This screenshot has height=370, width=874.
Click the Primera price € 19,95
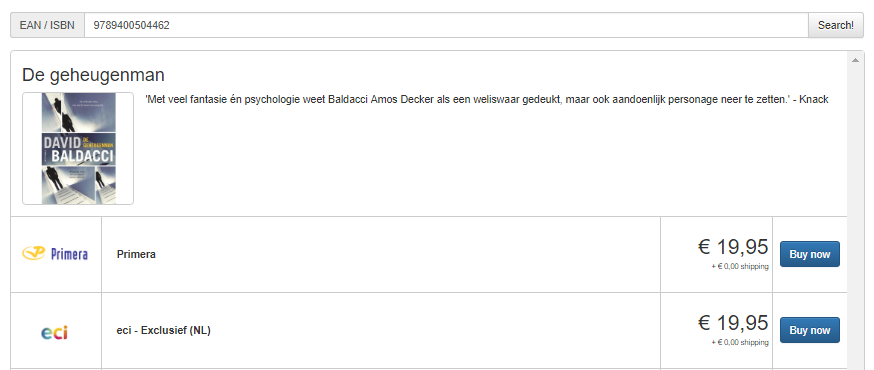(x=733, y=246)
